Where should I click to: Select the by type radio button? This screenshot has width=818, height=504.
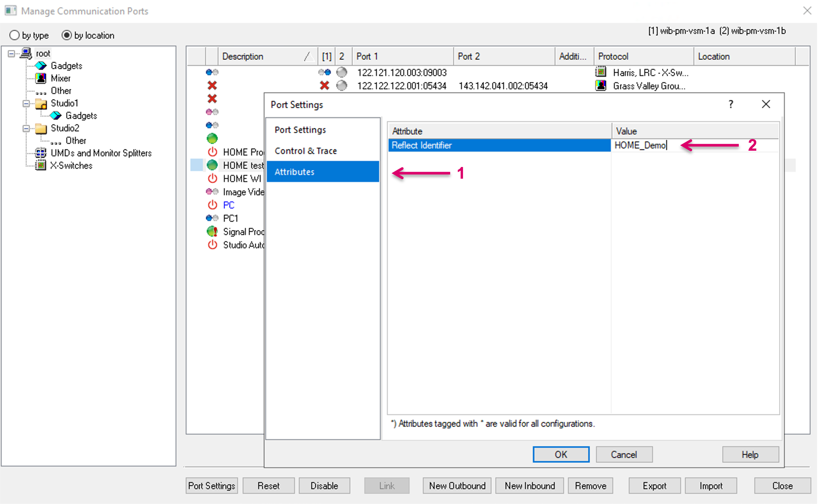[x=14, y=35]
